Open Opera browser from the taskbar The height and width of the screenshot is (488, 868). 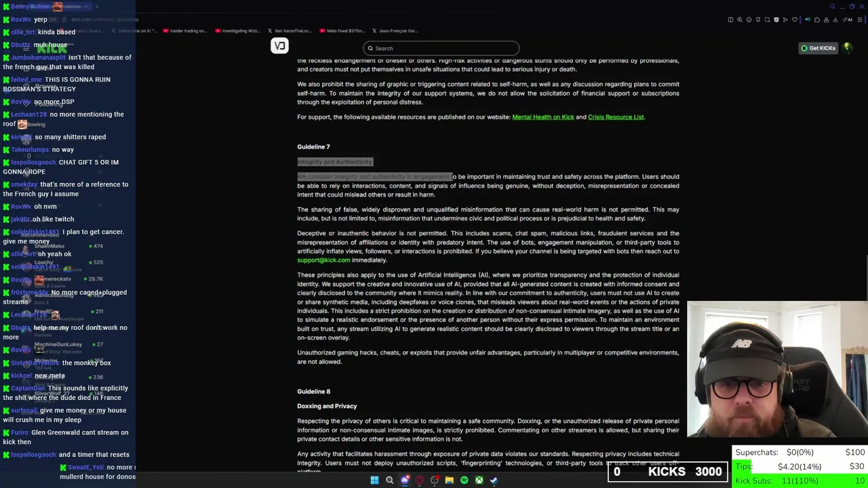[x=420, y=480]
